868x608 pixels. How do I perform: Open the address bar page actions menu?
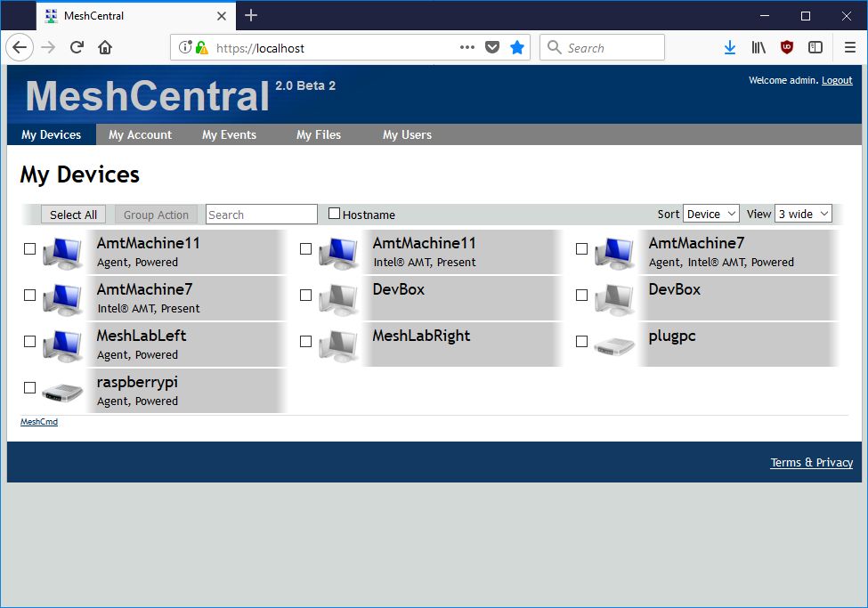[x=467, y=48]
